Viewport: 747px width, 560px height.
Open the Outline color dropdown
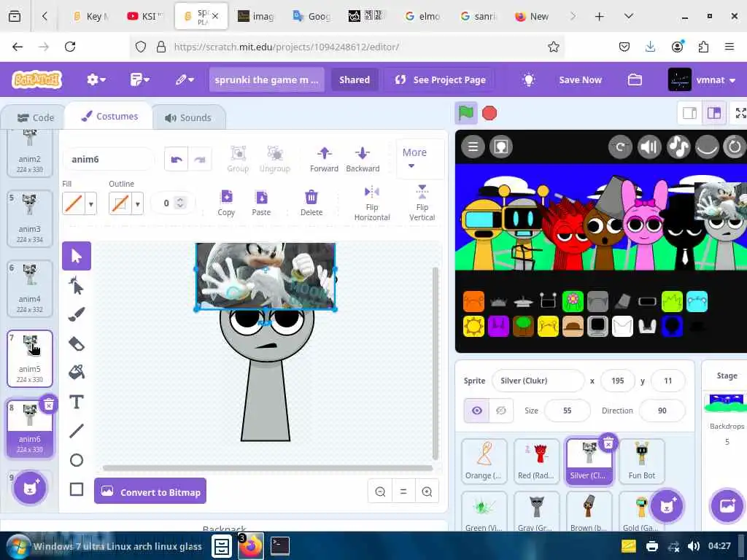coord(137,204)
